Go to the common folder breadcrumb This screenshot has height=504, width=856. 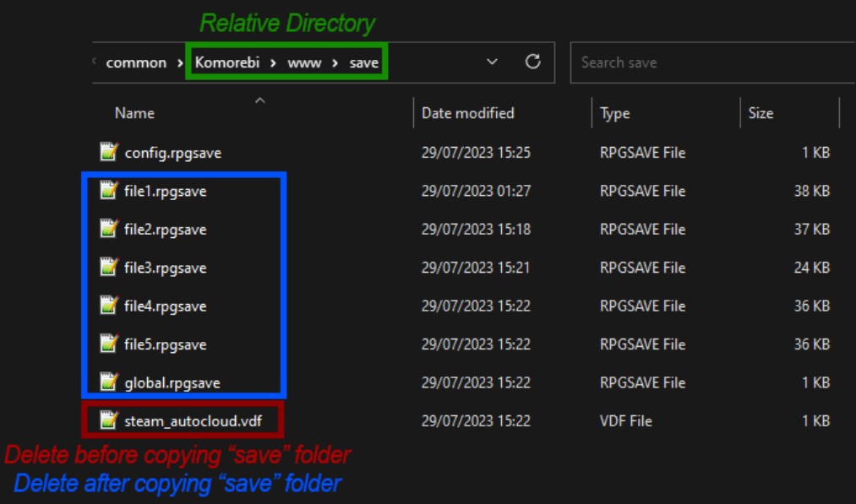click(136, 62)
